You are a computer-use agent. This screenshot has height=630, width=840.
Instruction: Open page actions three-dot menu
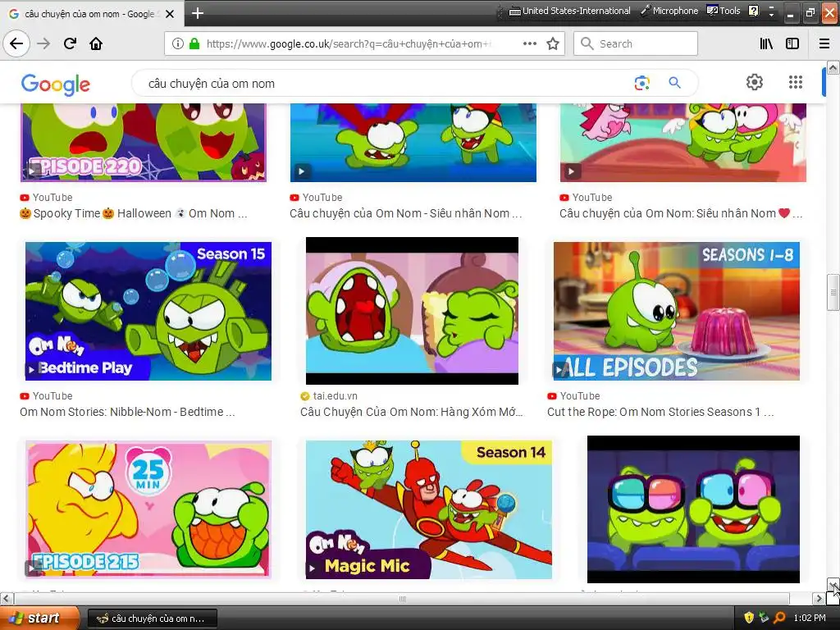click(x=530, y=43)
